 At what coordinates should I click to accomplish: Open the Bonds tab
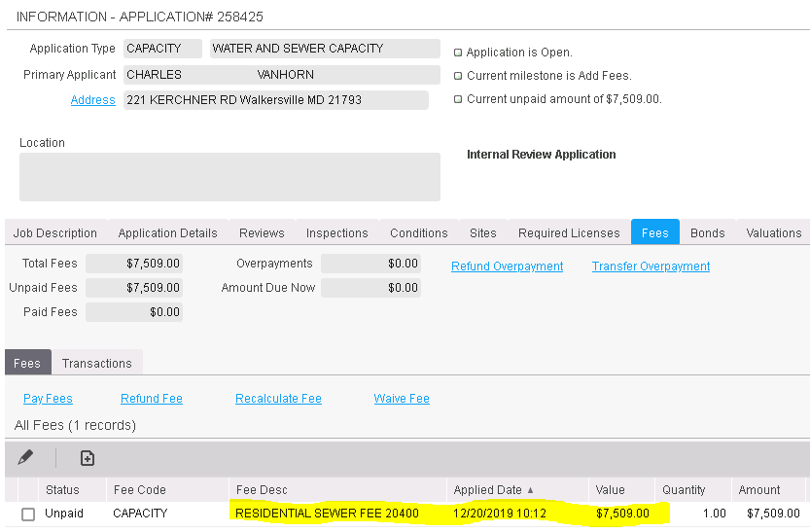tap(708, 233)
